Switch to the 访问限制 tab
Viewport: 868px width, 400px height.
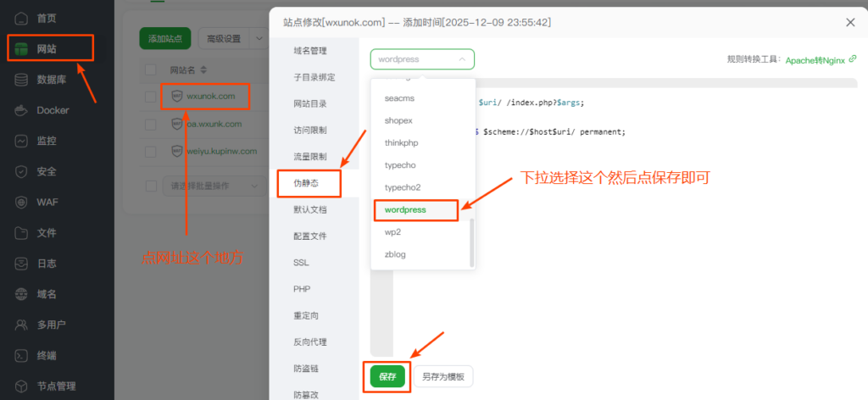[x=314, y=131]
